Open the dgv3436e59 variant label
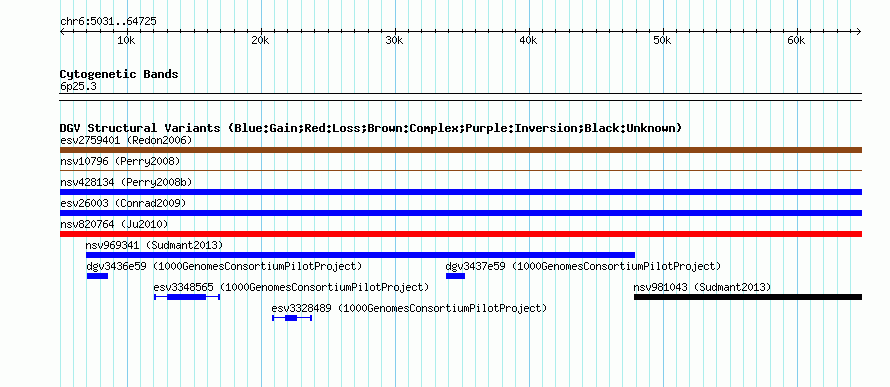 [224, 266]
